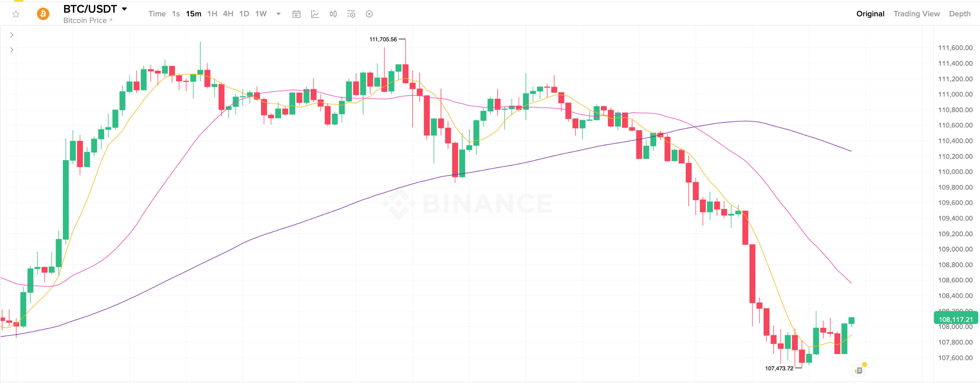
Task: Open the Bitcoin Price link
Action: (87, 21)
